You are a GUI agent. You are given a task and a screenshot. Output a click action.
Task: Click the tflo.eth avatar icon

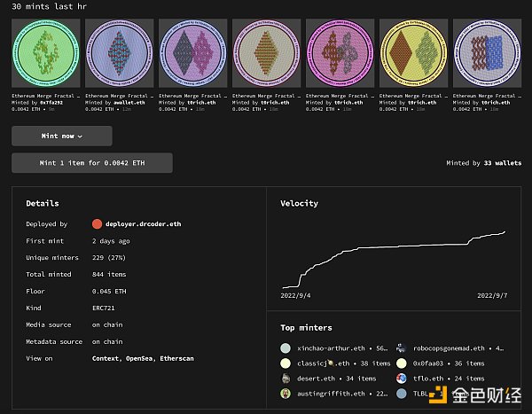[402, 379]
